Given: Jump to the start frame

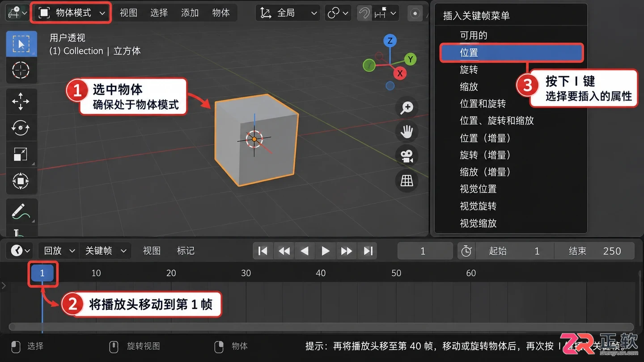Looking at the screenshot, I should click(263, 251).
